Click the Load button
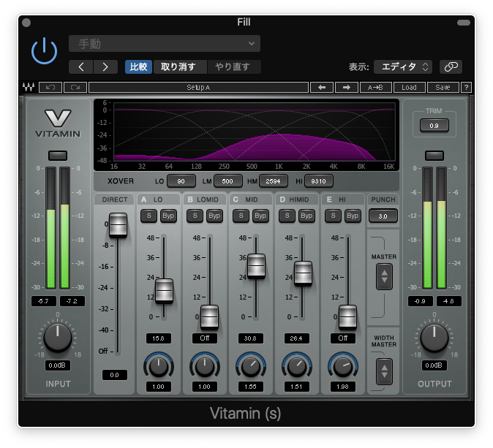The height and width of the screenshot is (448, 493). 409,88
